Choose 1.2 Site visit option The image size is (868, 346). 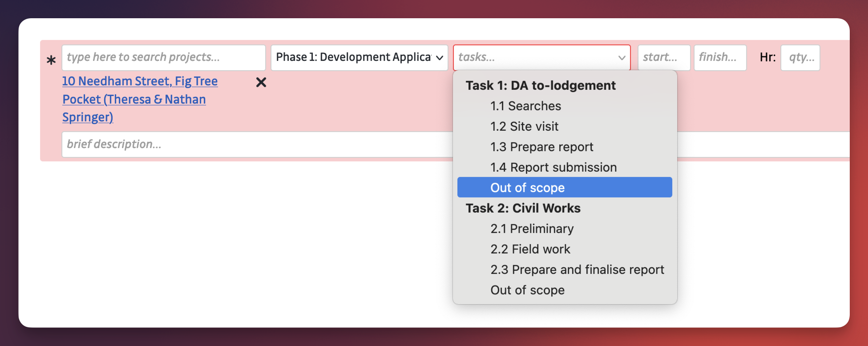(524, 126)
